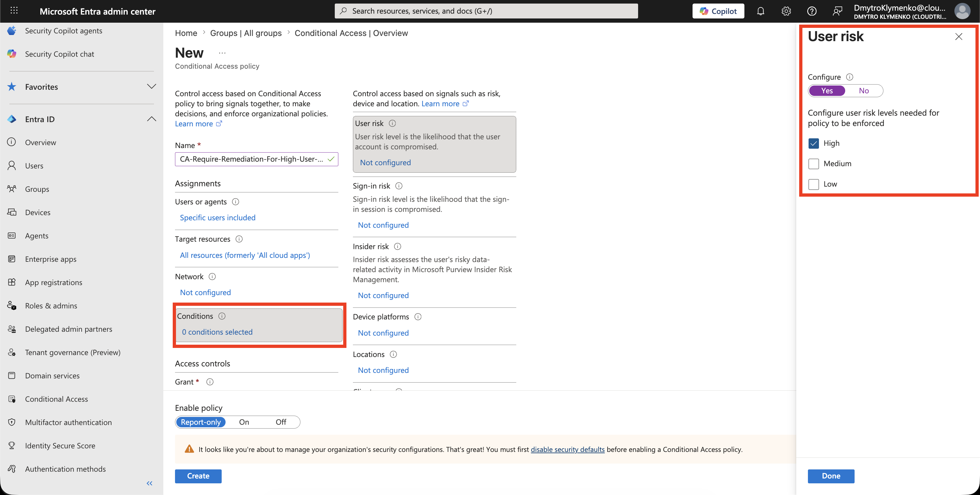
Task: Open Conditional Access | Overview breadcrumb
Action: (351, 33)
